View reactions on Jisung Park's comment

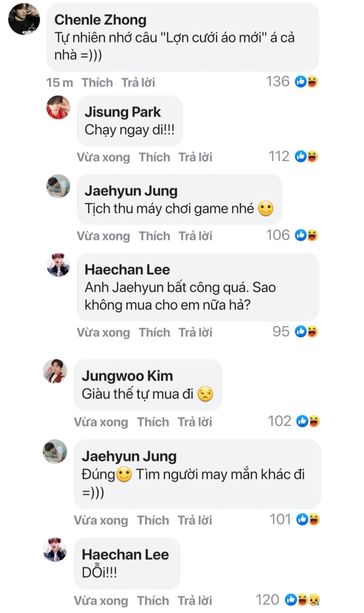click(306, 156)
